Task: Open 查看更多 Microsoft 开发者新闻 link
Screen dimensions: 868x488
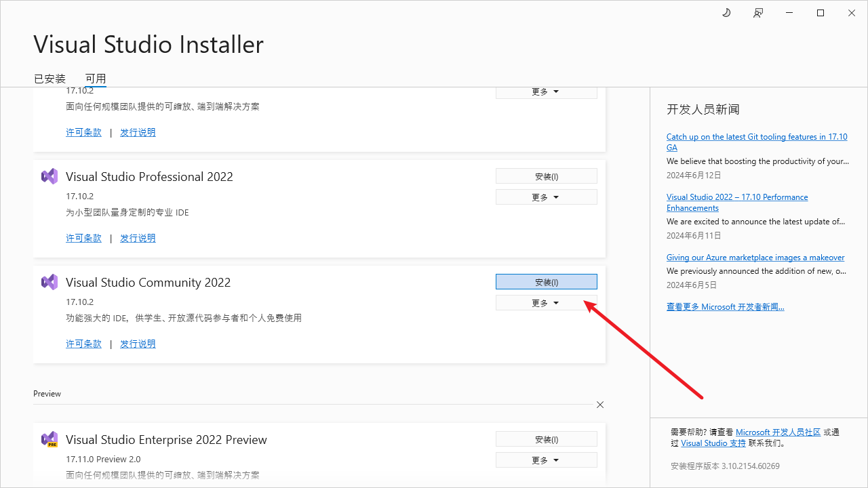Action: point(725,307)
